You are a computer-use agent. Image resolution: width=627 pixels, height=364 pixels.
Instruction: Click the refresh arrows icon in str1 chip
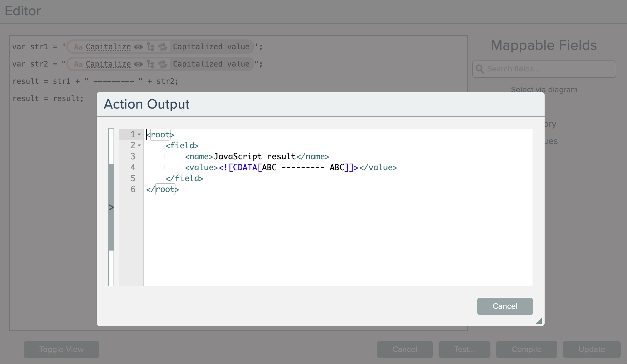(x=163, y=47)
